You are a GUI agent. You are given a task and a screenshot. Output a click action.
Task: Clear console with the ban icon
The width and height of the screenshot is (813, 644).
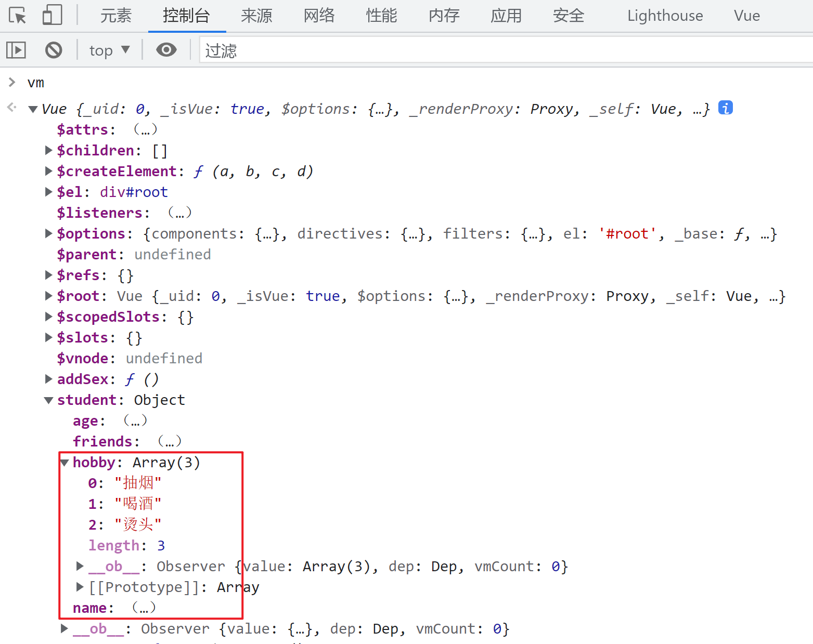tap(54, 50)
